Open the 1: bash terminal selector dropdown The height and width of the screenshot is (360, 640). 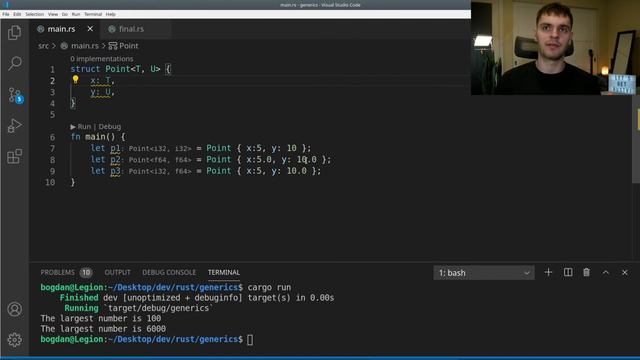point(484,273)
